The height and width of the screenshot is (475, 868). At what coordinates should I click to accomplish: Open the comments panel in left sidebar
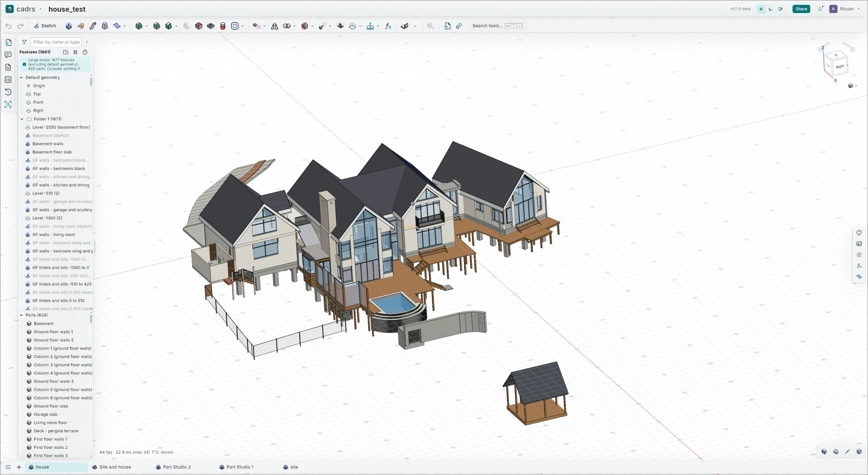[x=8, y=55]
